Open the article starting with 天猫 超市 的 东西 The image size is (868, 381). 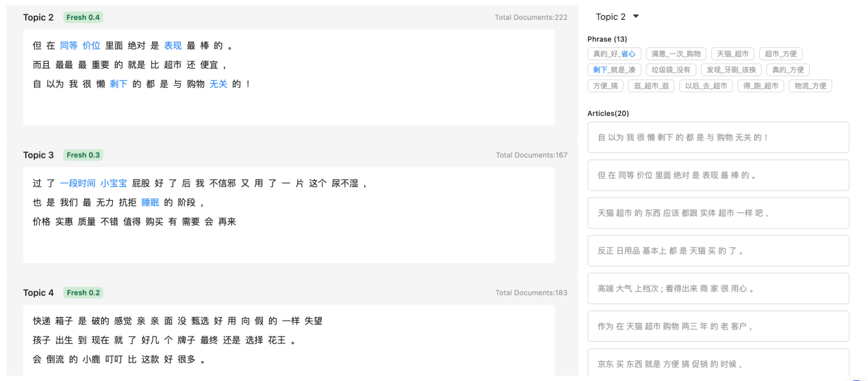click(x=717, y=213)
